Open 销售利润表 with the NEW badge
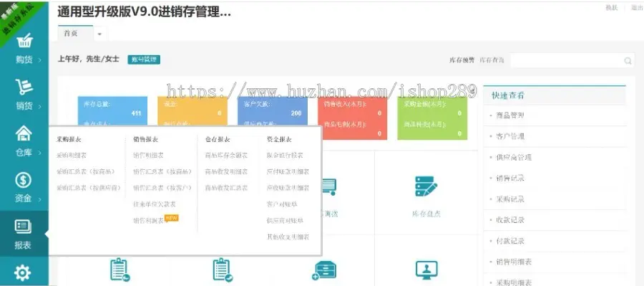Viewport: 644px width, 286px height. pyautogui.click(x=148, y=221)
